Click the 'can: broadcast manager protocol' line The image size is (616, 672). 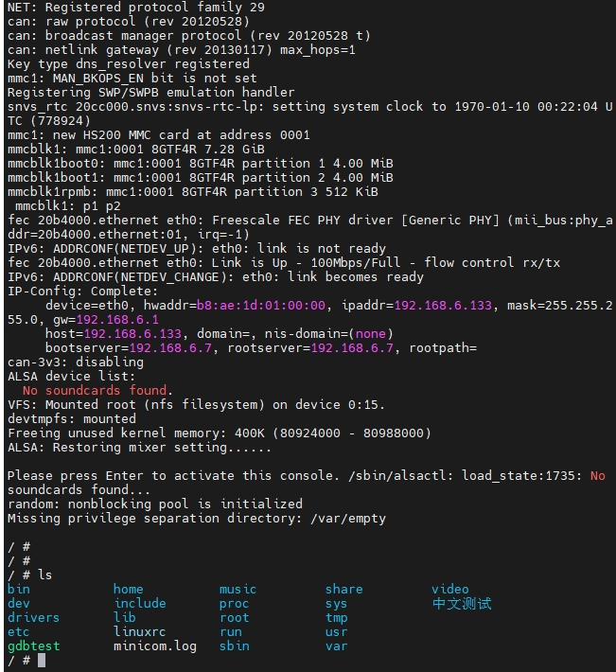tap(189, 36)
